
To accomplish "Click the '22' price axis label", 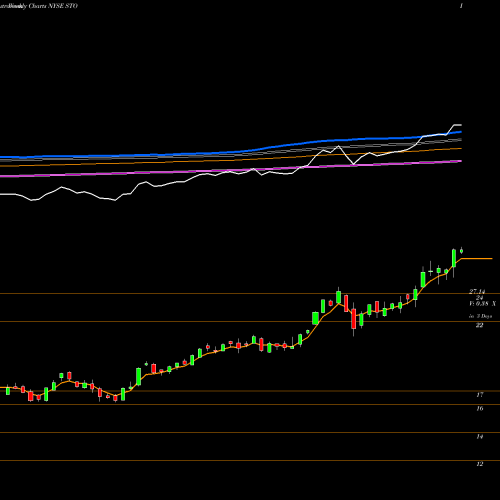I will pos(480,325).
